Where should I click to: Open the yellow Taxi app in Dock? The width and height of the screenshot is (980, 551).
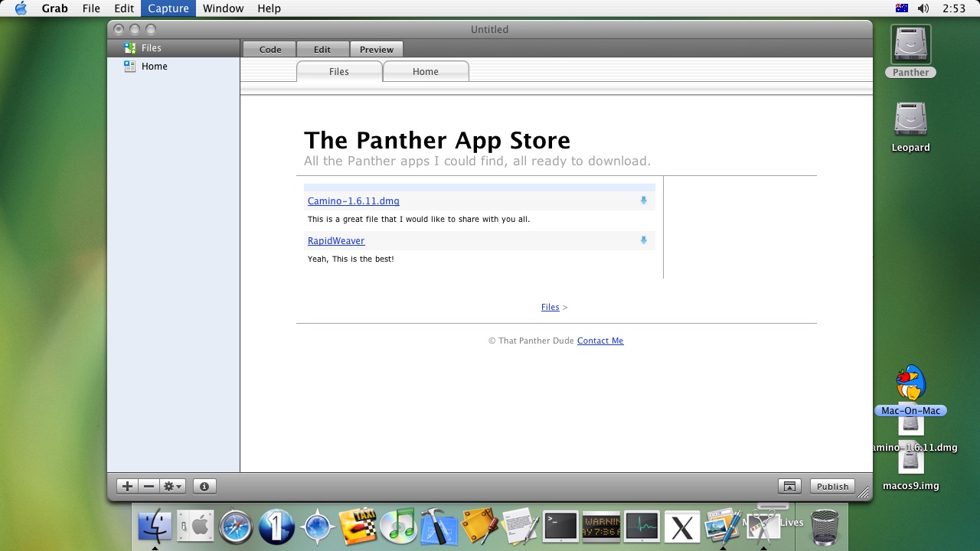[358, 527]
